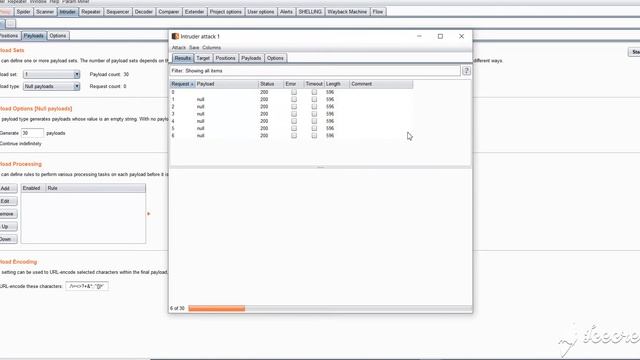Screen dimensions: 640x360
Task: Switch to the Positions tab in attack window
Action: coord(225,58)
